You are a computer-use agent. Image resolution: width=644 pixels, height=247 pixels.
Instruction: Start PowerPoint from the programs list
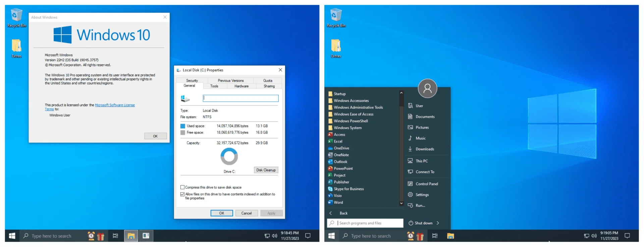tap(340, 168)
